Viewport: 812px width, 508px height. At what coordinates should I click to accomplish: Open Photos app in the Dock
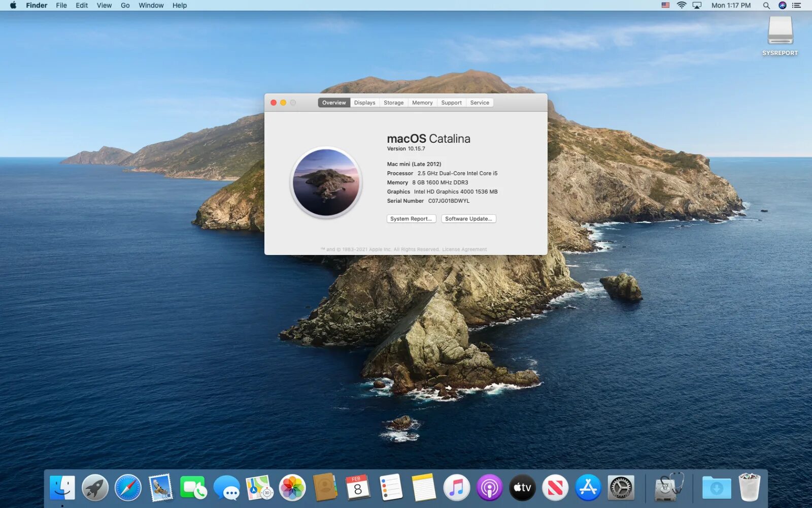pos(292,488)
